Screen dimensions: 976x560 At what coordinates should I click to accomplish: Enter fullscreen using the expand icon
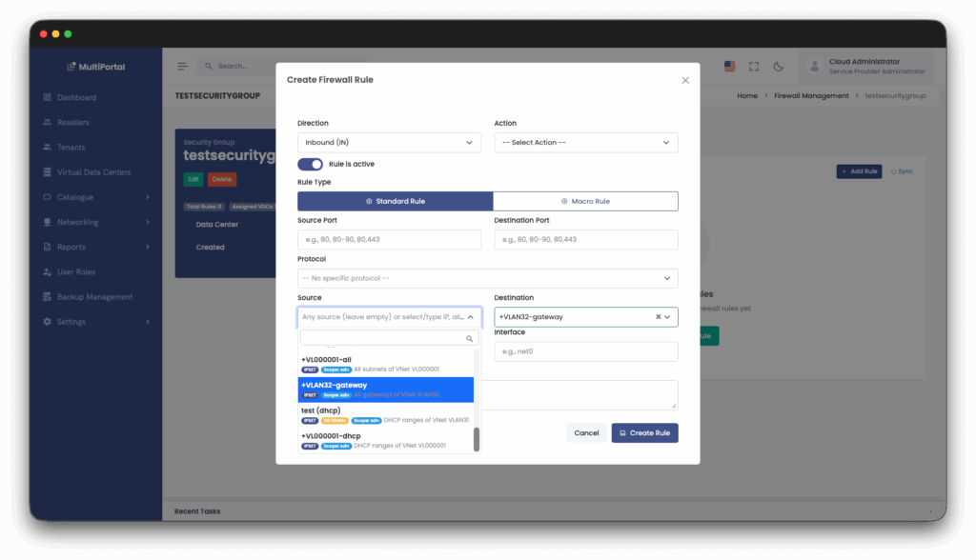click(754, 67)
